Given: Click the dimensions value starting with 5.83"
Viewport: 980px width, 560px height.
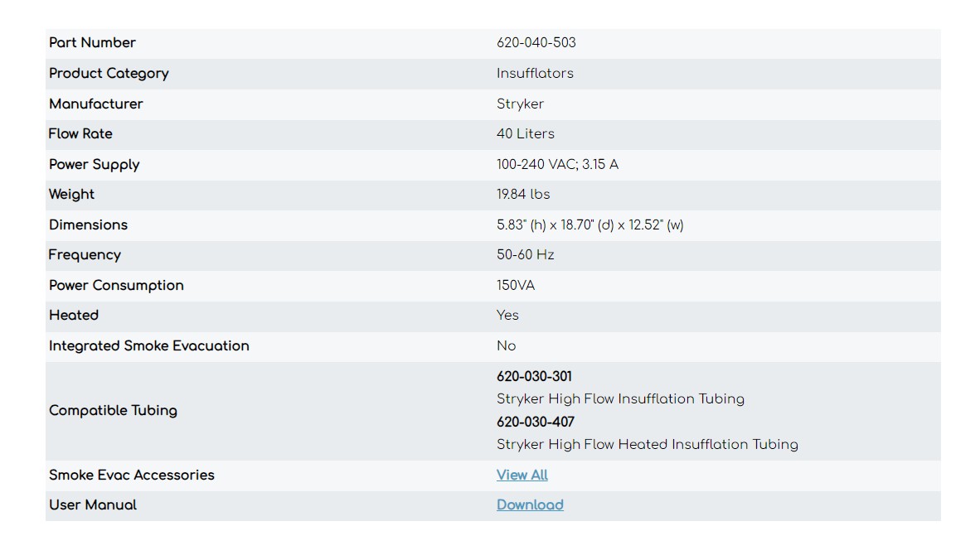Looking at the screenshot, I should [x=590, y=225].
